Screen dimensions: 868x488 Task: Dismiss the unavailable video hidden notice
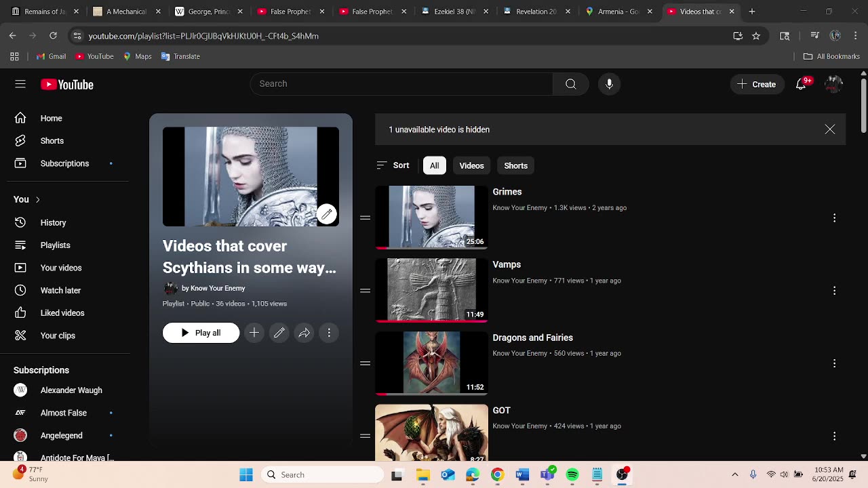[x=830, y=129]
